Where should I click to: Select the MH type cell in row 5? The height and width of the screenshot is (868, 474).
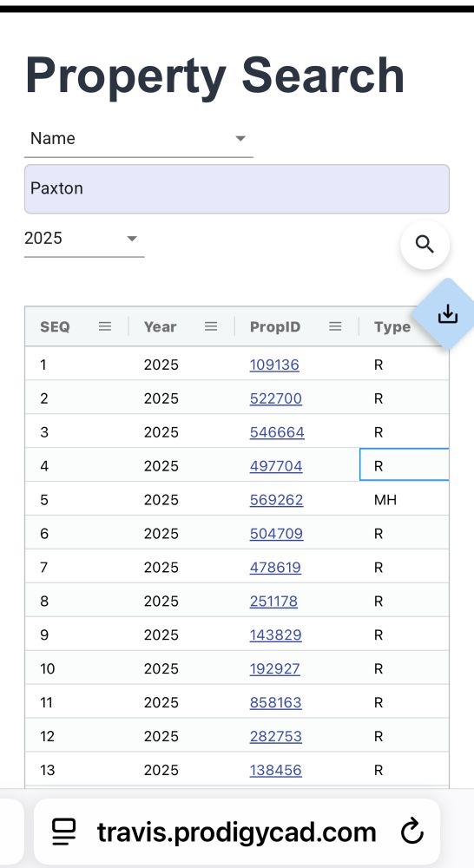[405, 500]
